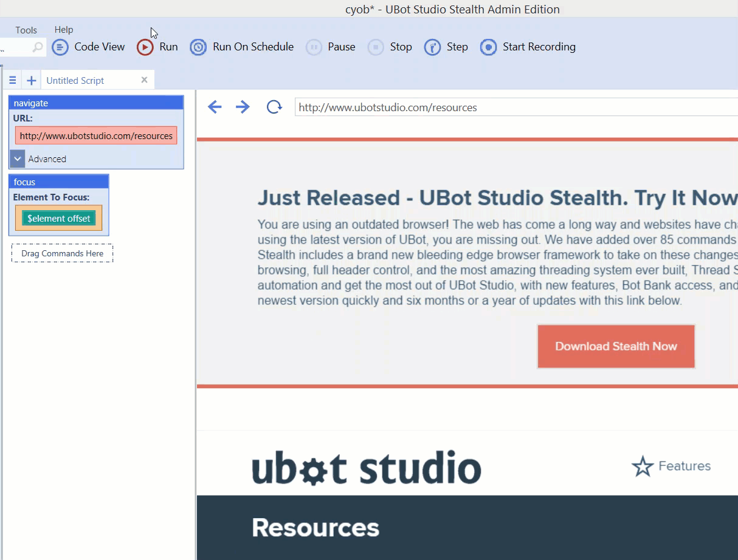Go forward in the browser
The image size is (738, 560).
click(x=243, y=108)
